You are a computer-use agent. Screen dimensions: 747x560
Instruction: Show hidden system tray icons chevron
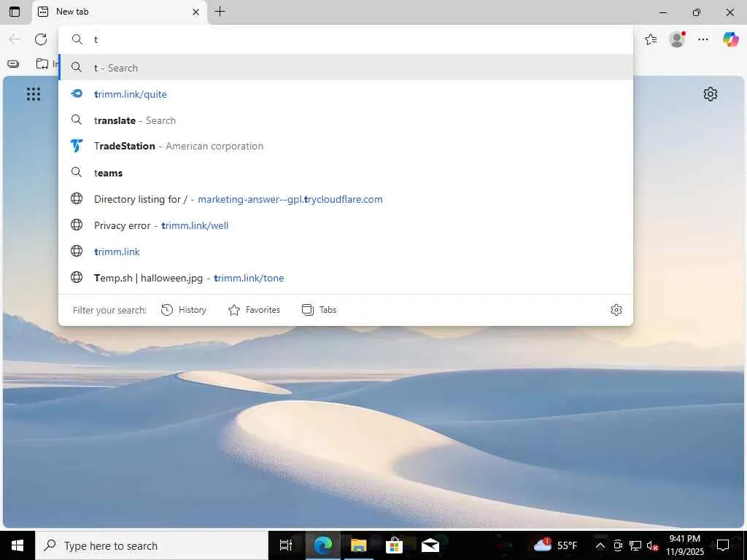click(600, 545)
